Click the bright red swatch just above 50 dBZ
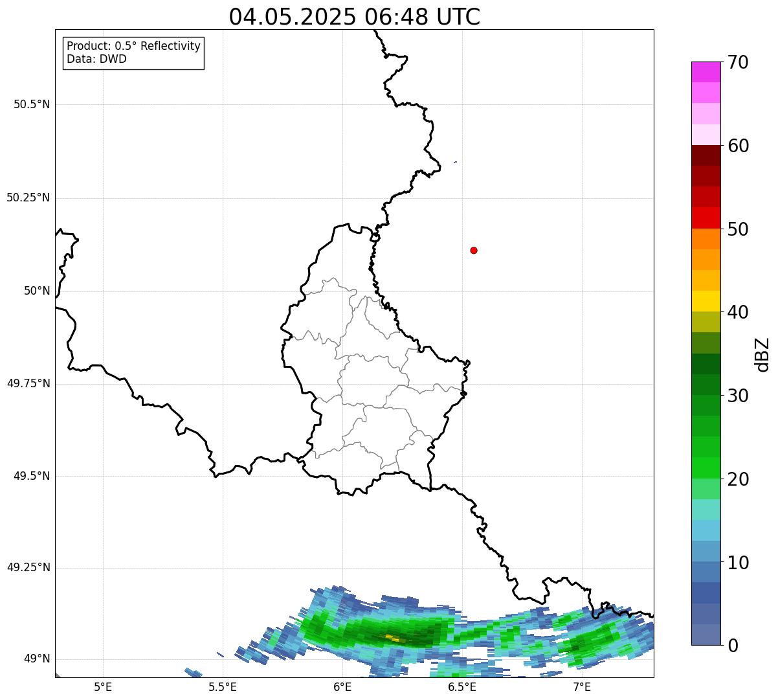778x700 pixels. [x=706, y=218]
